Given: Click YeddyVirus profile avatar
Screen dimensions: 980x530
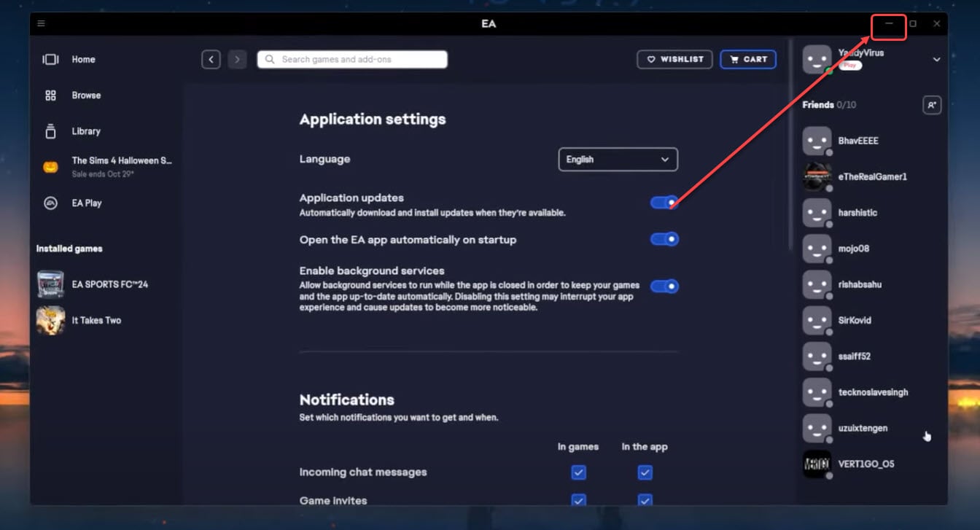Looking at the screenshot, I should click(817, 59).
